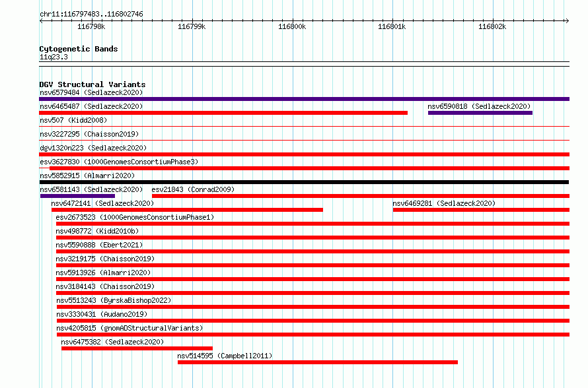Click the red esv3627830 variant bar

click(309, 168)
